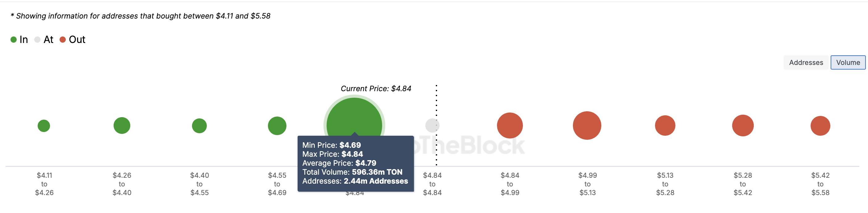Toggle the green In legend item

[x=19, y=40]
